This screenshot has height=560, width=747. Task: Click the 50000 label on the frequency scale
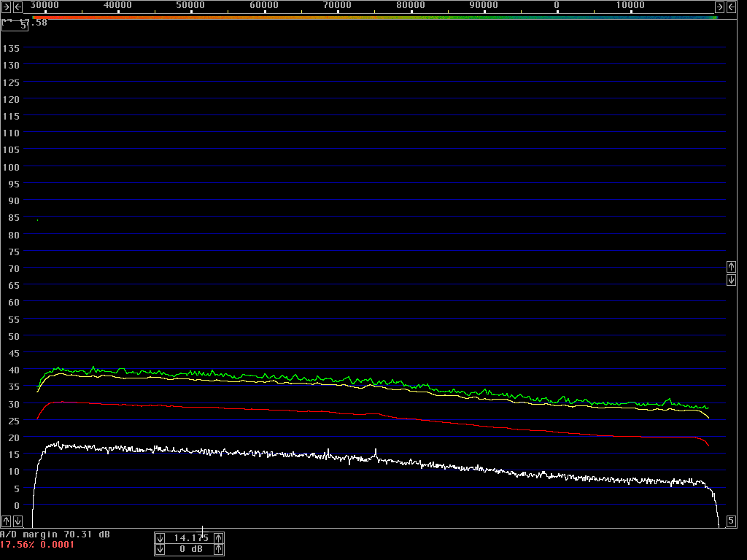click(190, 5)
